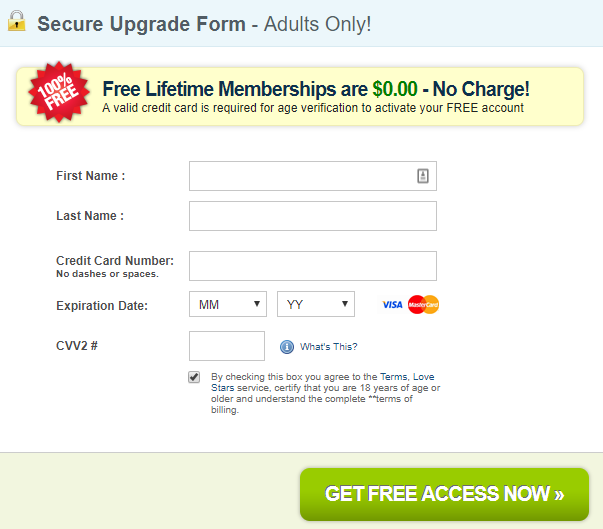Screen dimensions: 603x529
Task: Click the padlock secure icon
Action: tap(17, 21)
